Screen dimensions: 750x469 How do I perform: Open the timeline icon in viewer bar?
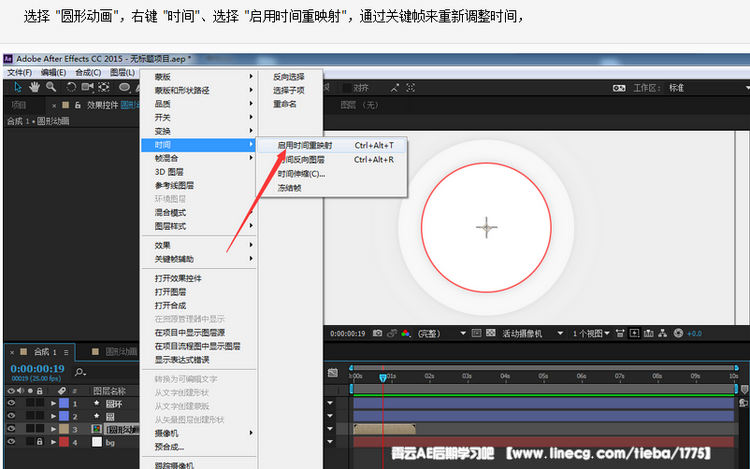[649, 333]
